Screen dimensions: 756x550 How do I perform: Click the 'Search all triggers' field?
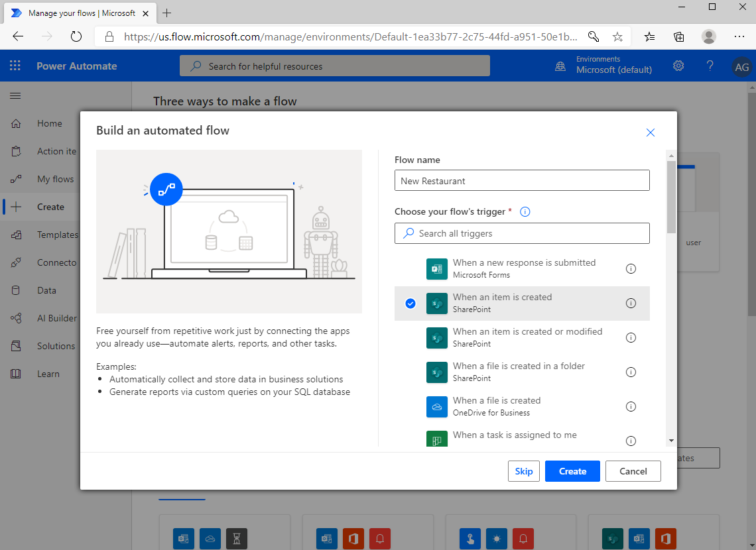522,233
